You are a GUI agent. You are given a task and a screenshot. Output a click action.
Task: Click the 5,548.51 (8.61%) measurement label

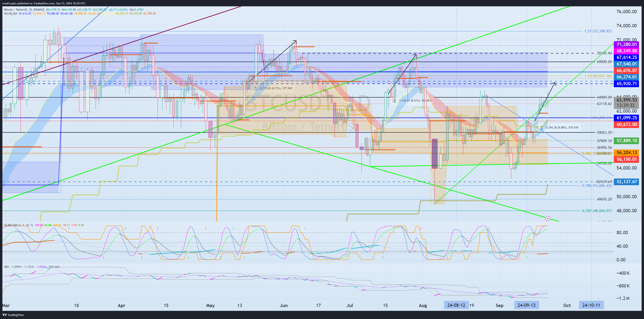(415, 101)
